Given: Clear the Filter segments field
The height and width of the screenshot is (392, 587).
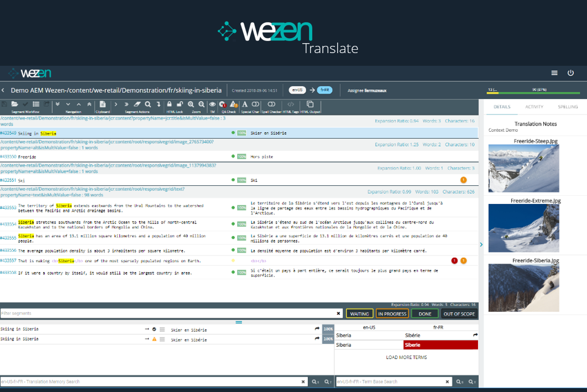Looking at the screenshot, I should (x=338, y=313).
